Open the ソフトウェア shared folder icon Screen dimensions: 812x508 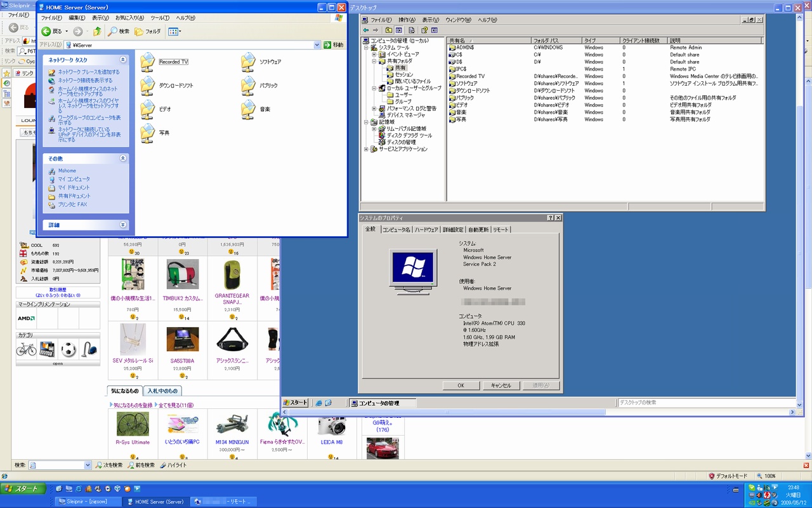(x=249, y=62)
